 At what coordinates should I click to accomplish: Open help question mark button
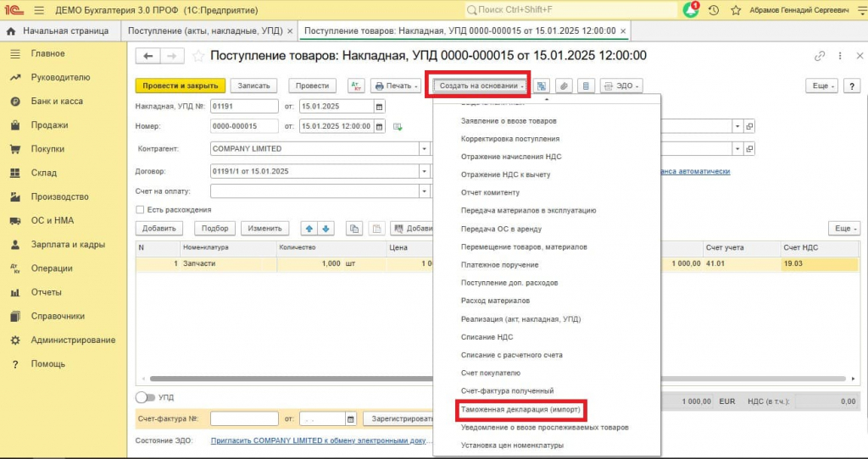pos(852,86)
